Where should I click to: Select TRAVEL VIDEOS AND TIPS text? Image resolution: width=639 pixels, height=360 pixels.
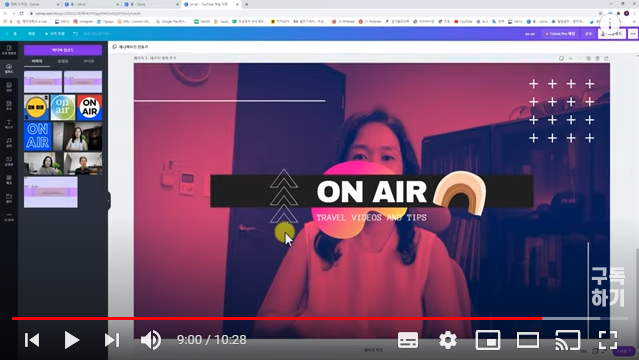click(x=372, y=217)
